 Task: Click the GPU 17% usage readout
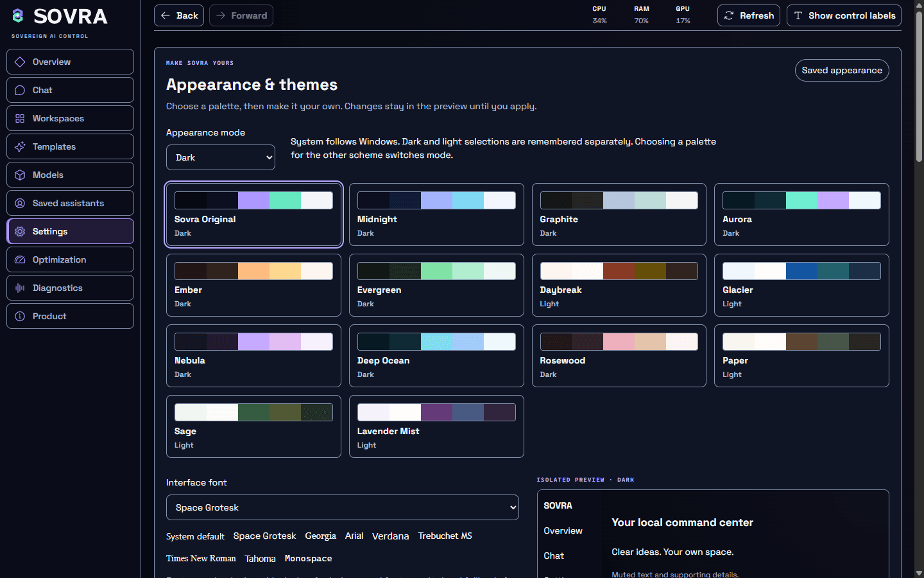683,15
